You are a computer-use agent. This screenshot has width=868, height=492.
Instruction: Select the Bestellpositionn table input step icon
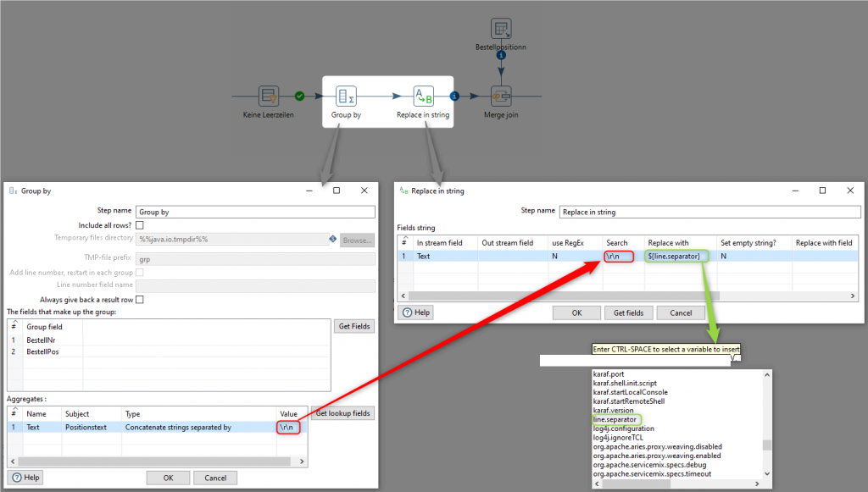pos(500,29)
